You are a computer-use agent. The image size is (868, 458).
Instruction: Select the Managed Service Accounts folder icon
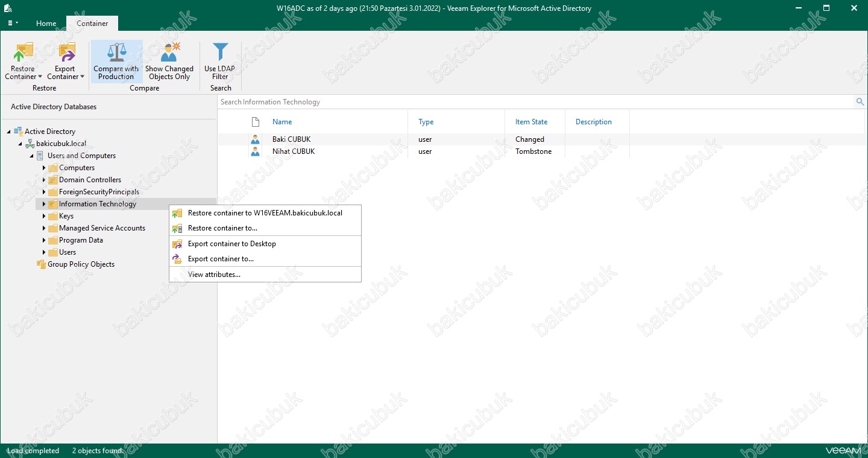[x=52, y=228]
